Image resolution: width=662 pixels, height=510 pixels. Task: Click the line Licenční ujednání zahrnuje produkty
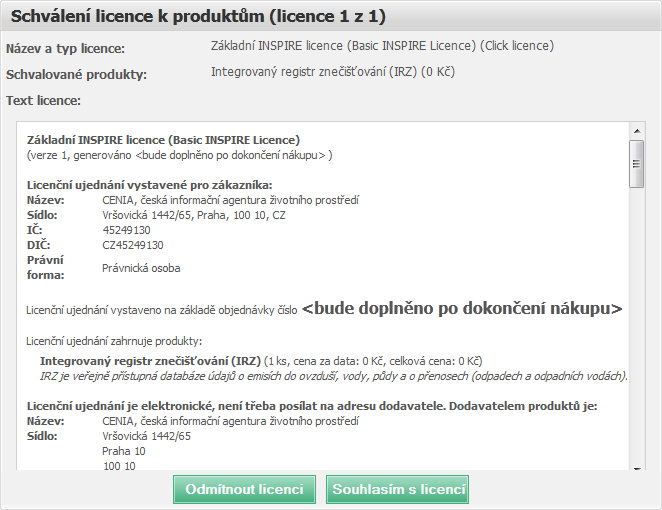(x=114, y=341)
